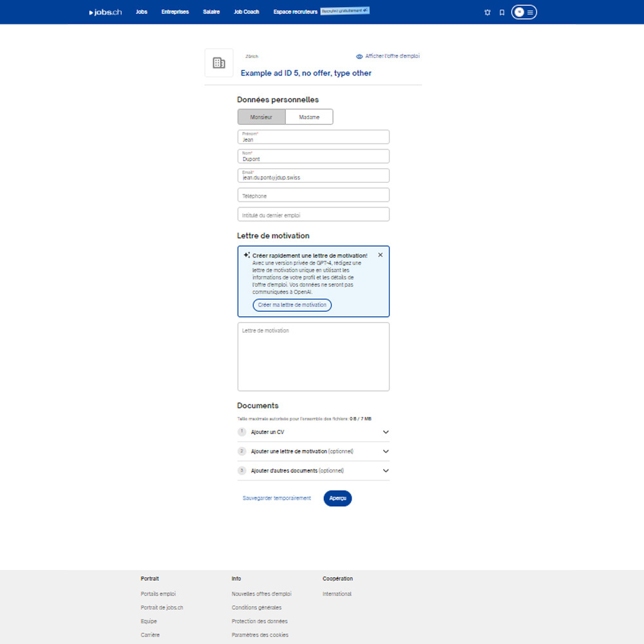This screenshot has width=644, height=644.
Task: Select Monsieur salutation option
Action: tap(261, 117)
